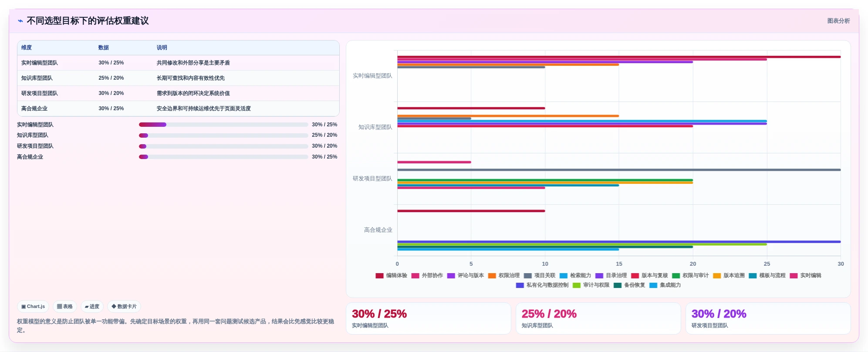Click the 实时编辑型团队 progress bar
This screenshot has width=868, height=352.
pyautogui.click(x=223, y=125)
